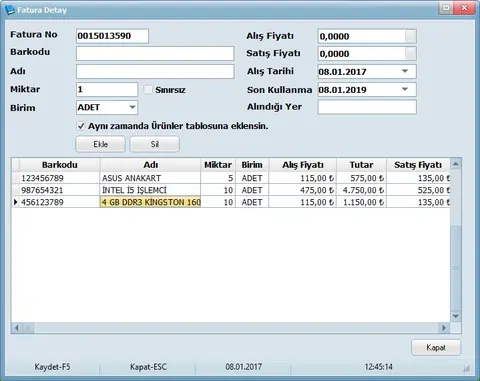
Task: Click the Fatura Detay window title icon
Action: (10, 10)
